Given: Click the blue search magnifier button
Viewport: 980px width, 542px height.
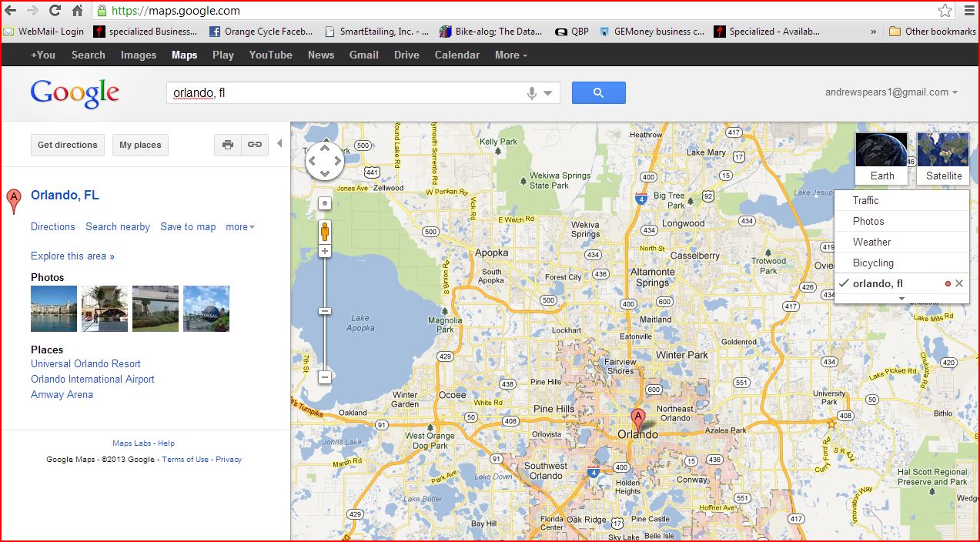Looking at the screenshot, I should click(598, 92).
